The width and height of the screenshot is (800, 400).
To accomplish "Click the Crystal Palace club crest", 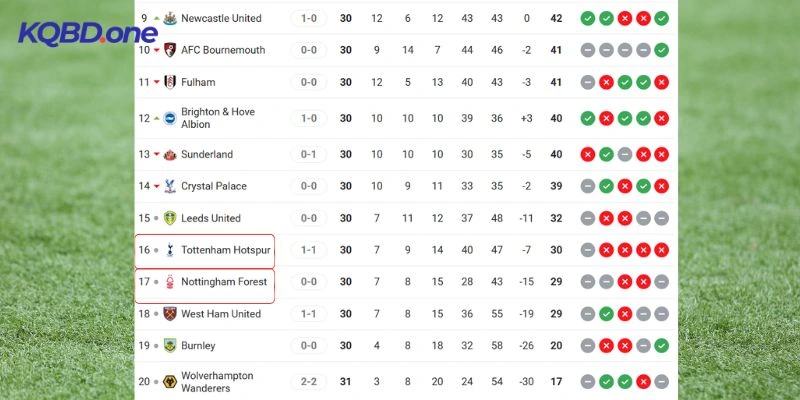I will click(x=170, y=186).
